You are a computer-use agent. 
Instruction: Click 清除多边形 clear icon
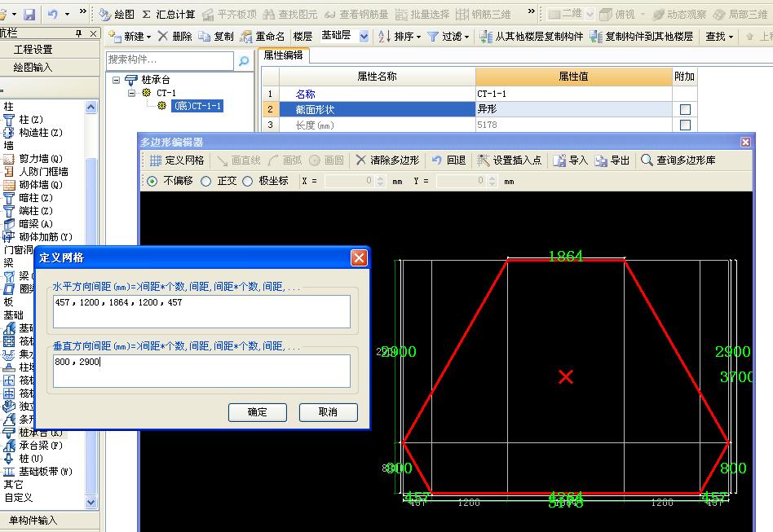pos(361,160)
